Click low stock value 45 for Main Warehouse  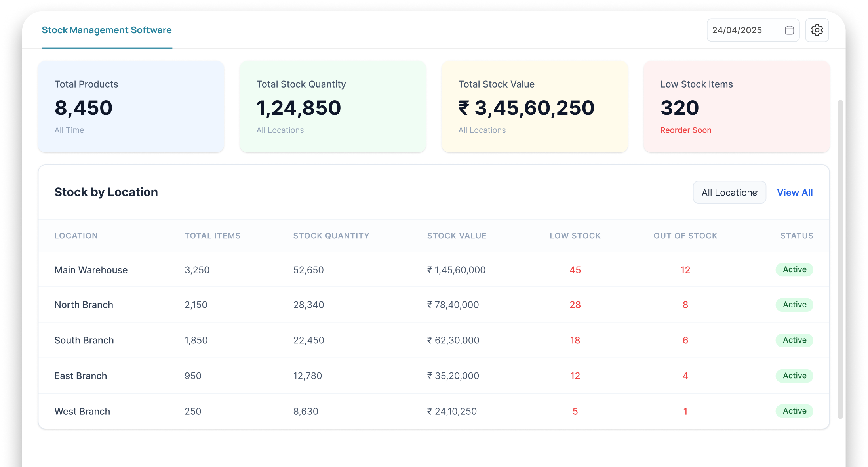(575, 270)
